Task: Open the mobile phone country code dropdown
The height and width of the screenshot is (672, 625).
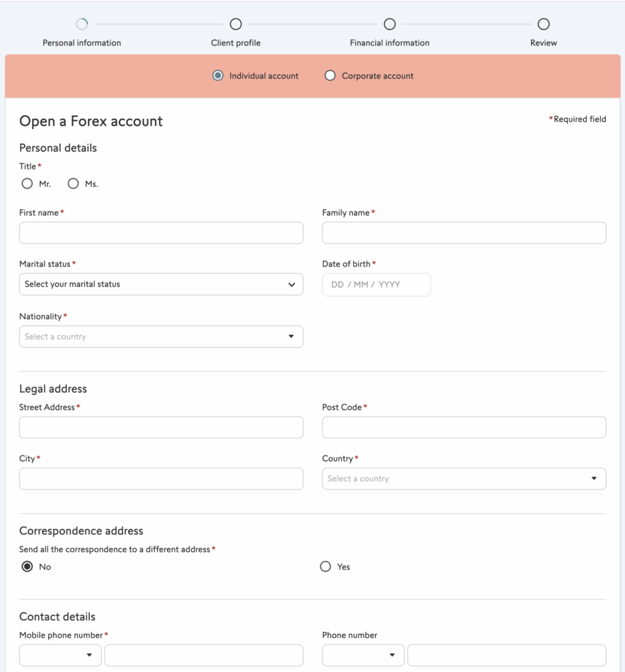Action: tap(60, 655)
